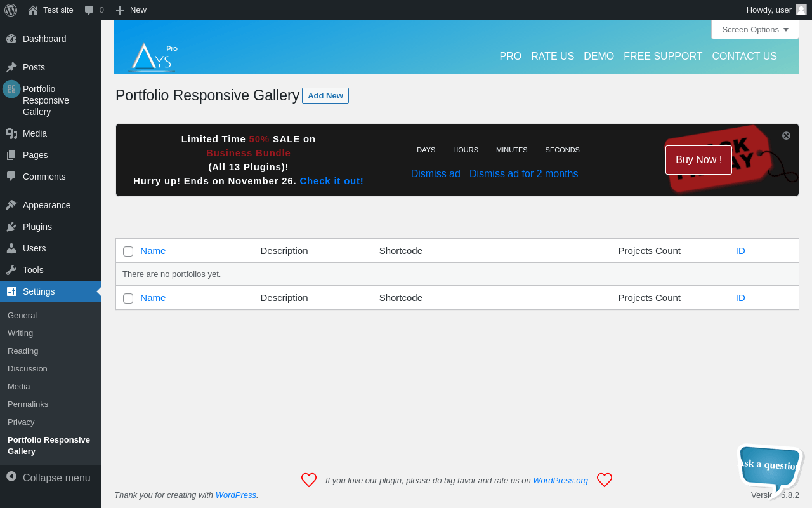Screen dimensions: 812x508
Task: Click the Collapse menu arrow icon
Action: (11, 476)
